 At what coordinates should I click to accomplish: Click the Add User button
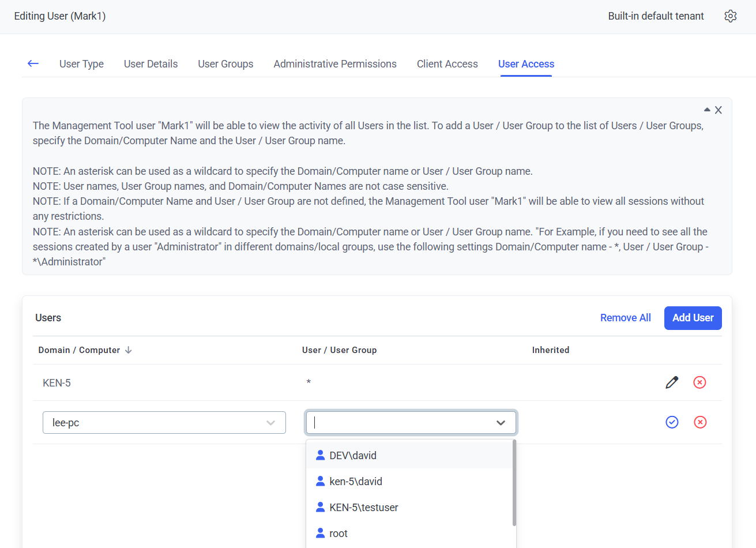pyautogui.click(x=693, y=318)
